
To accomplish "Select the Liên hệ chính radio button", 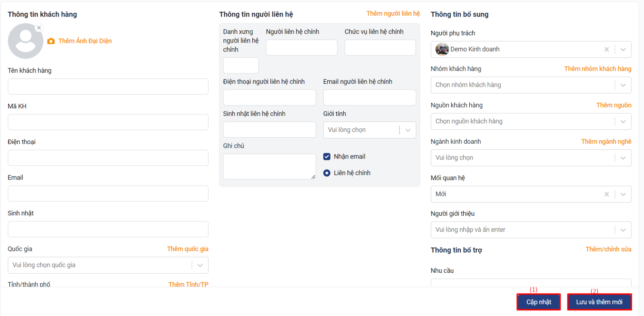I will 327,173.
